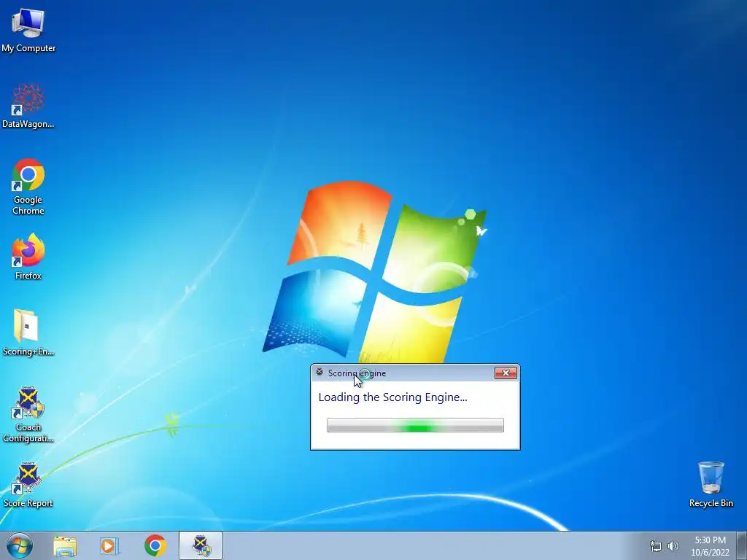
Task: Select the Coach Configuration desktop shortcut
Action: click(x=28, y=414)
